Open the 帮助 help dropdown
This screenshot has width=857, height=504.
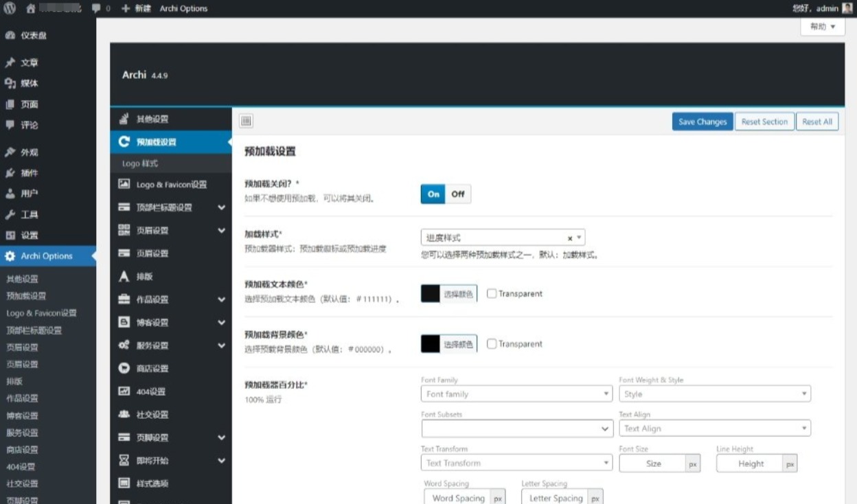click(823, 27)
